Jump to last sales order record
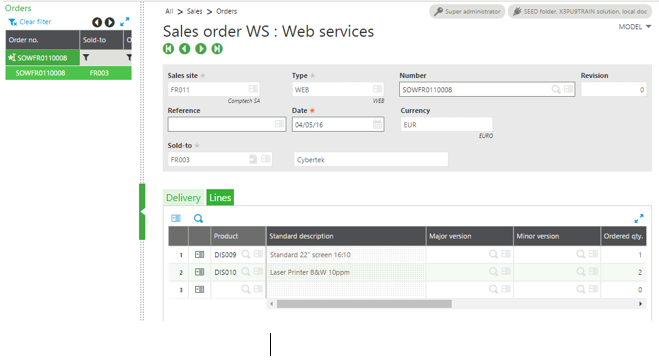The height and width of the screenshot is (364, 659). (217, 49)
